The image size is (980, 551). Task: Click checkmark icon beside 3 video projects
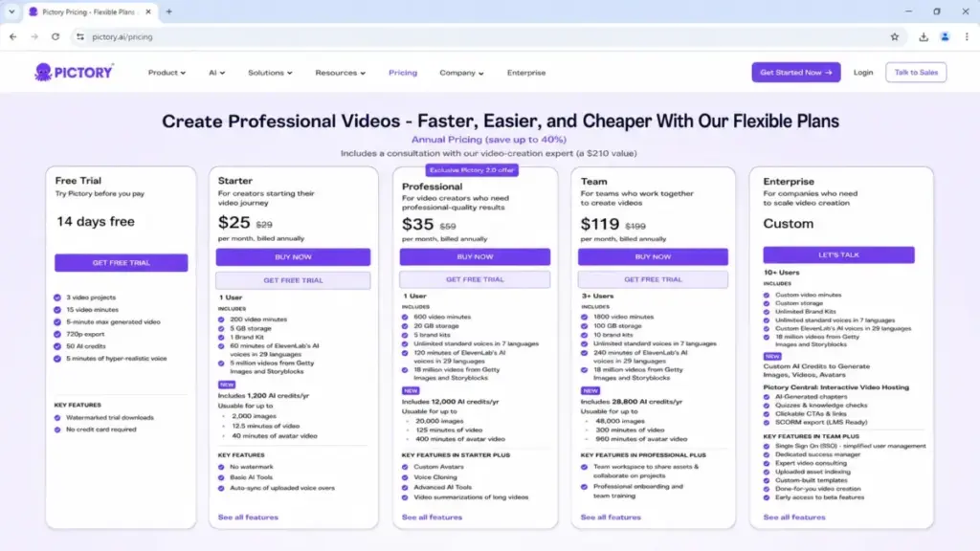(57, 298)
